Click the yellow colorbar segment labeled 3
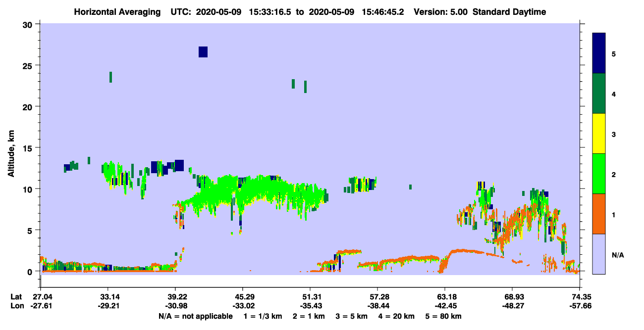644x330 pixels. pyautogui.click(x=599, y=134)
